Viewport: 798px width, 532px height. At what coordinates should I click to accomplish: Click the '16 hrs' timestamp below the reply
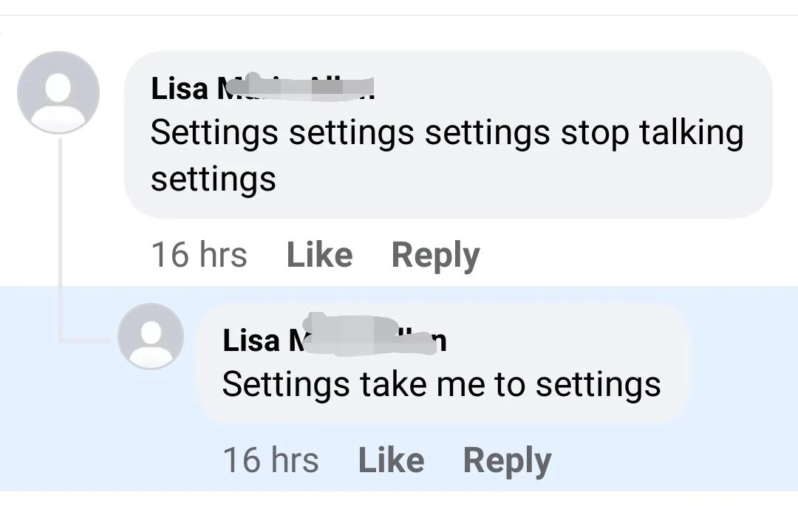pyautogui.click(x=270, y=459)
